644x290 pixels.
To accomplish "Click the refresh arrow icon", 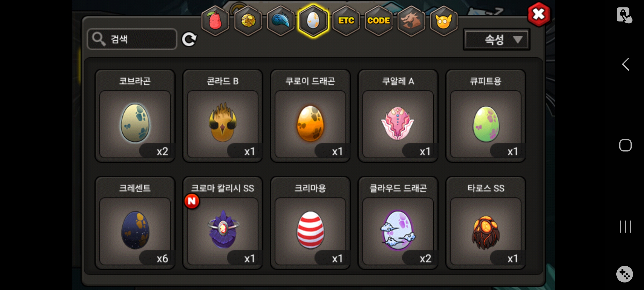I will pos(189,39).
